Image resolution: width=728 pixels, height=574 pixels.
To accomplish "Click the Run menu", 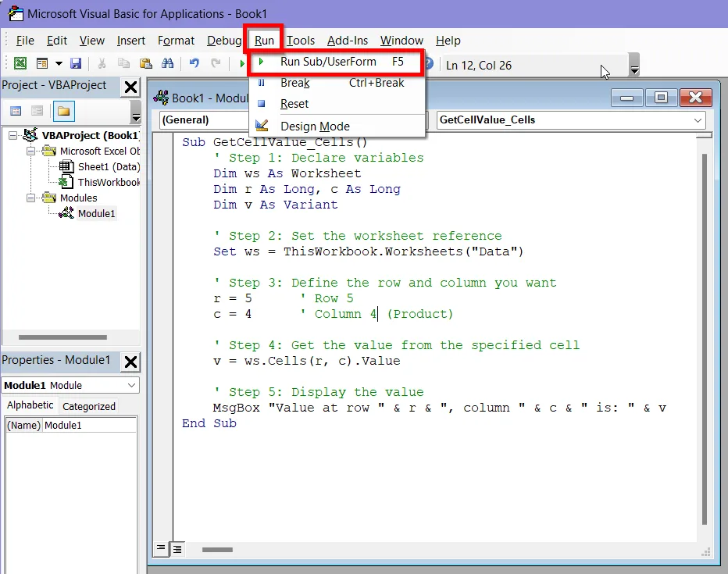I will 264,41.
